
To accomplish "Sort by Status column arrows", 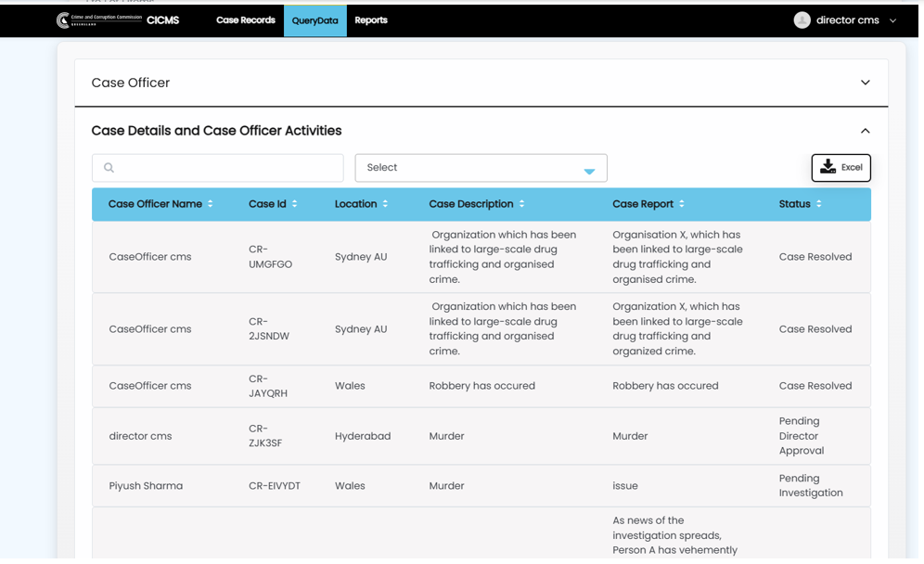I will 818,204.
